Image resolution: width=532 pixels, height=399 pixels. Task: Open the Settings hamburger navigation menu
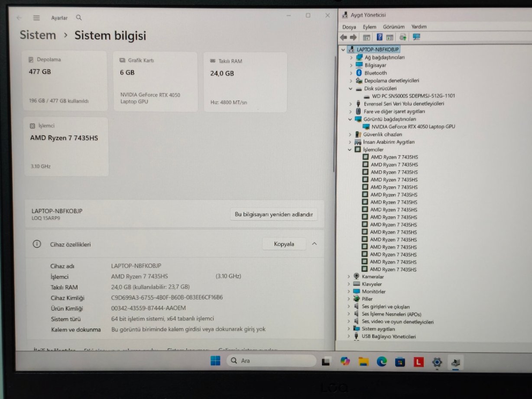[x=36, y=18]
